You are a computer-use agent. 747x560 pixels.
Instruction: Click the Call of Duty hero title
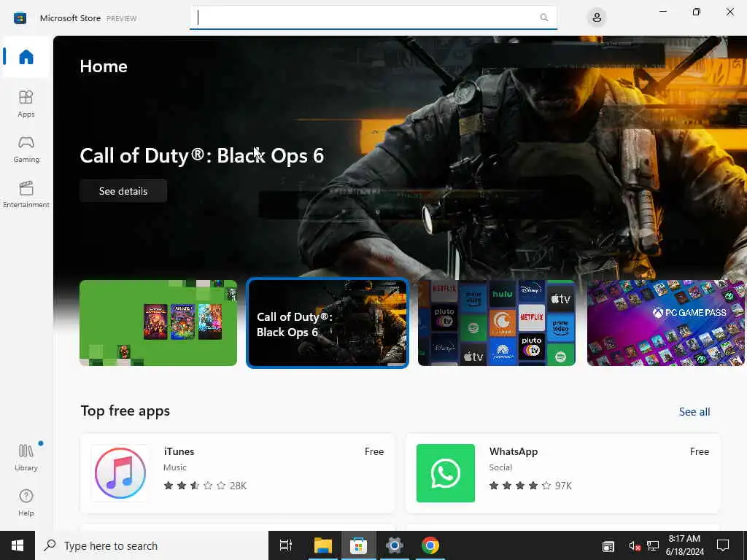[201, 156]
